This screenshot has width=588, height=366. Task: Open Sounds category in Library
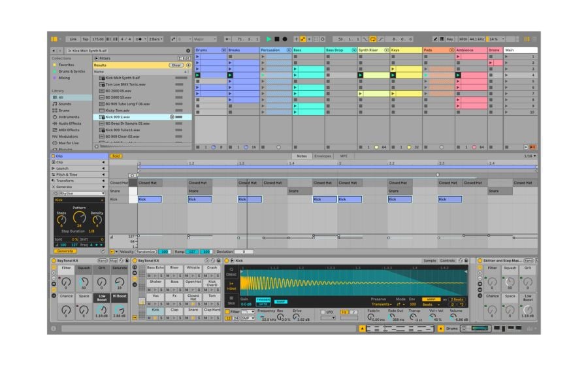pos(65,104)
